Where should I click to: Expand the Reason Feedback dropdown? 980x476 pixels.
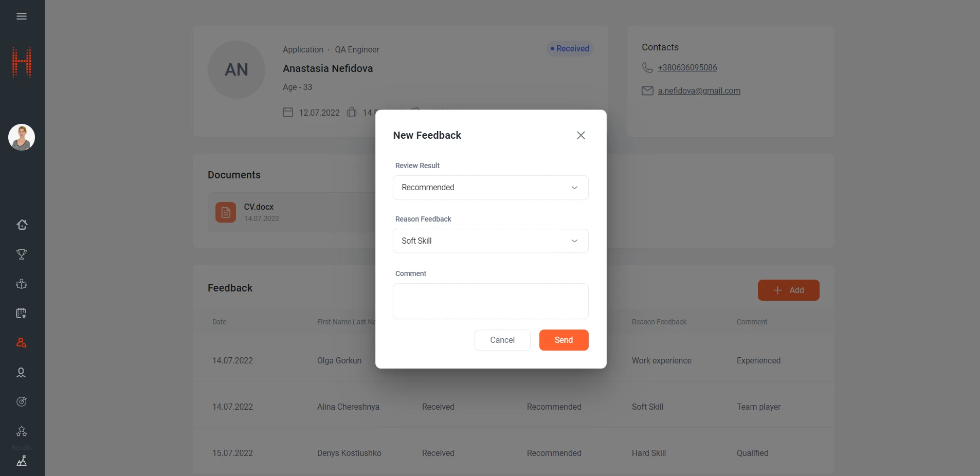[491, 241]
